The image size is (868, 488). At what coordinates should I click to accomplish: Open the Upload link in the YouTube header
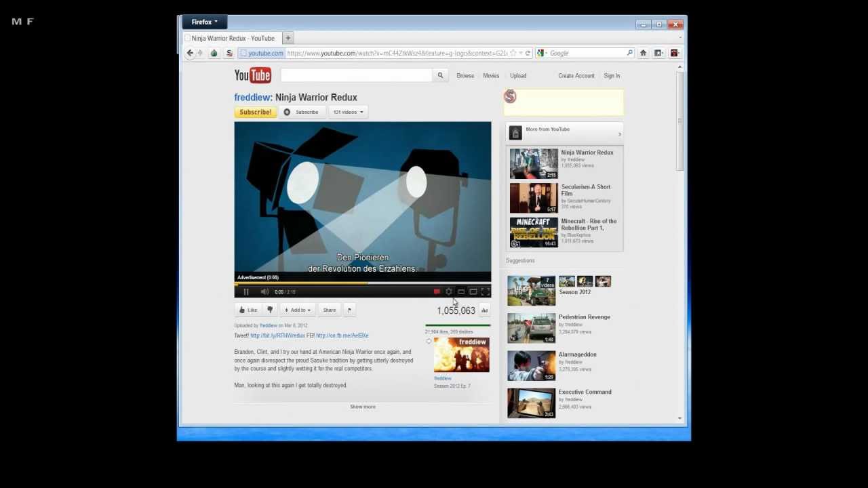(518, 76)
